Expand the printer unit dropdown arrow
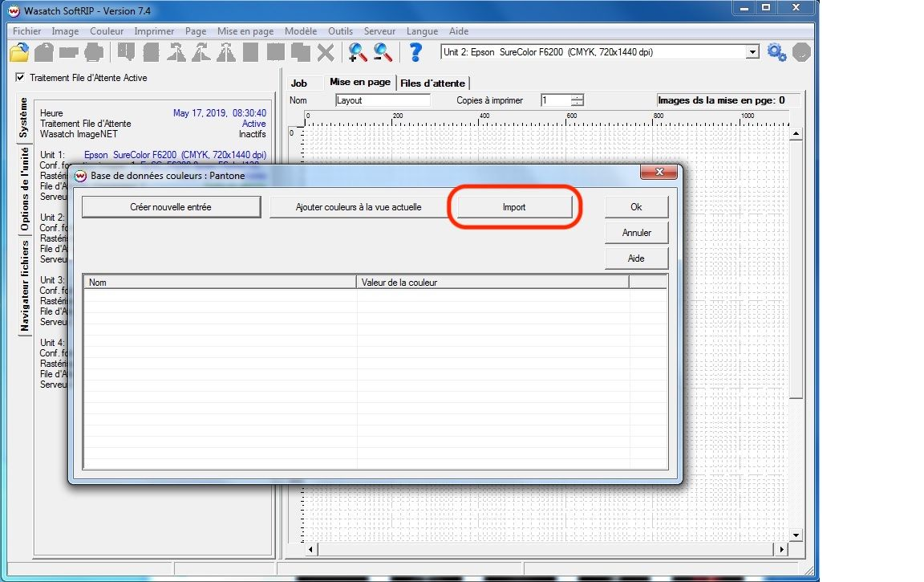 752,52
